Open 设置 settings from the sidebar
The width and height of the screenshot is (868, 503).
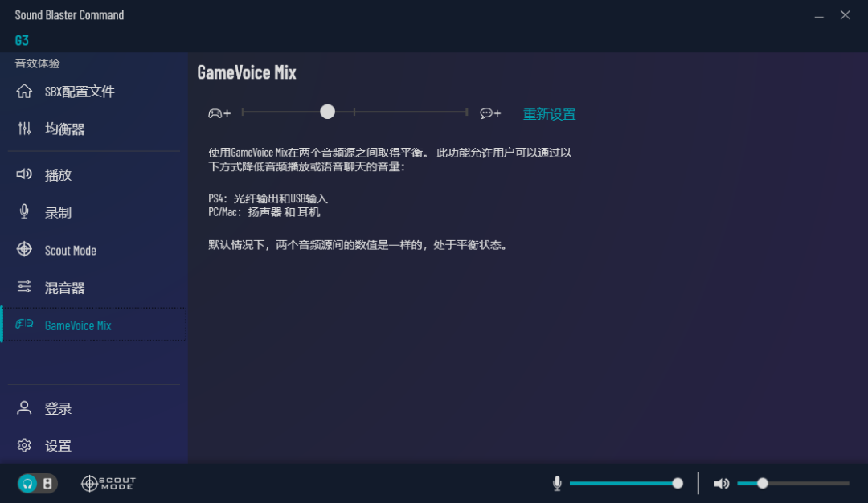point(59,446)
